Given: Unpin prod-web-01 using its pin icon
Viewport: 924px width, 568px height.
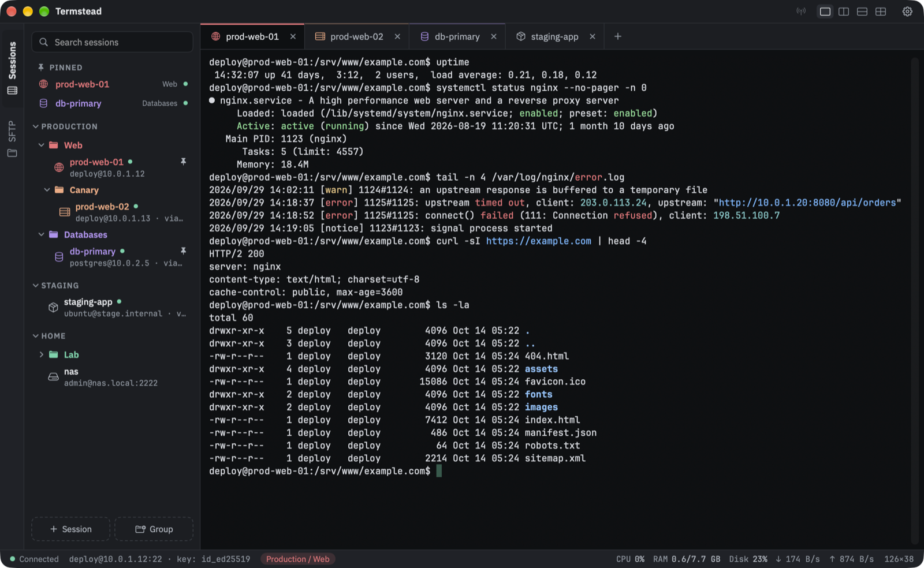Looking at the screenshot, I should point(183,162).
